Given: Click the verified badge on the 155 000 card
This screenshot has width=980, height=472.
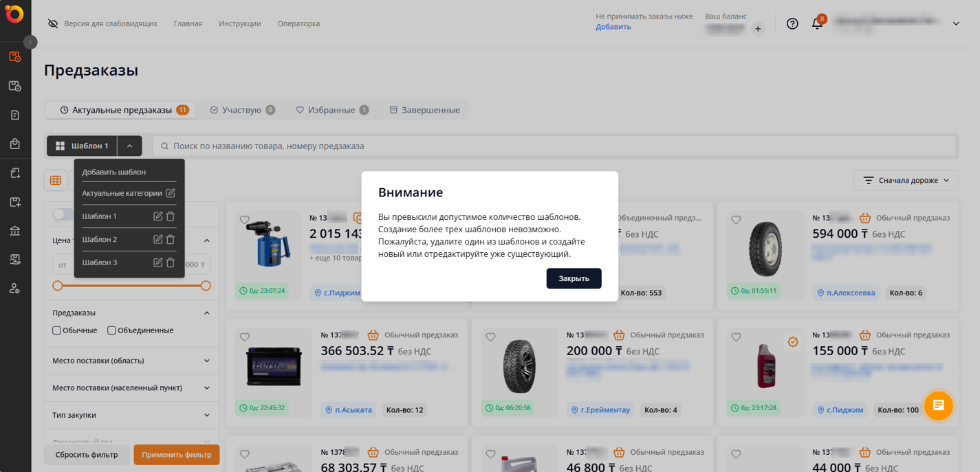Looking at the screenshot, I should (x=793, y=341).
